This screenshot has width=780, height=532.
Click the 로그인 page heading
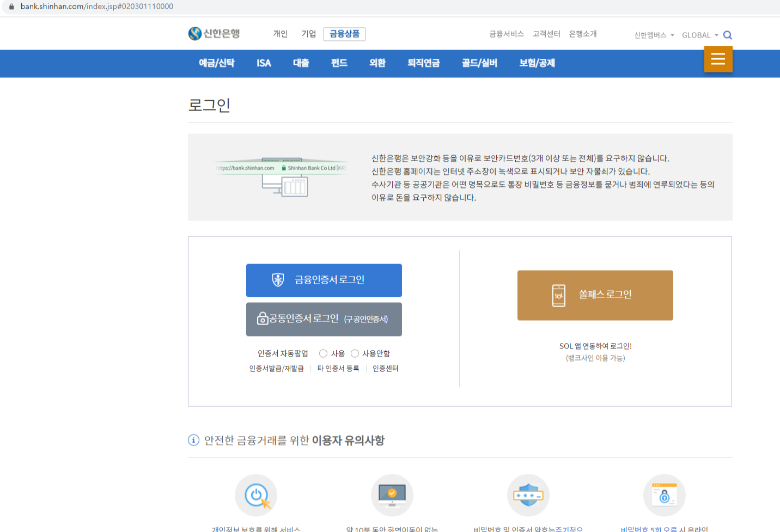pyautogui.click(x=209, y=105)
